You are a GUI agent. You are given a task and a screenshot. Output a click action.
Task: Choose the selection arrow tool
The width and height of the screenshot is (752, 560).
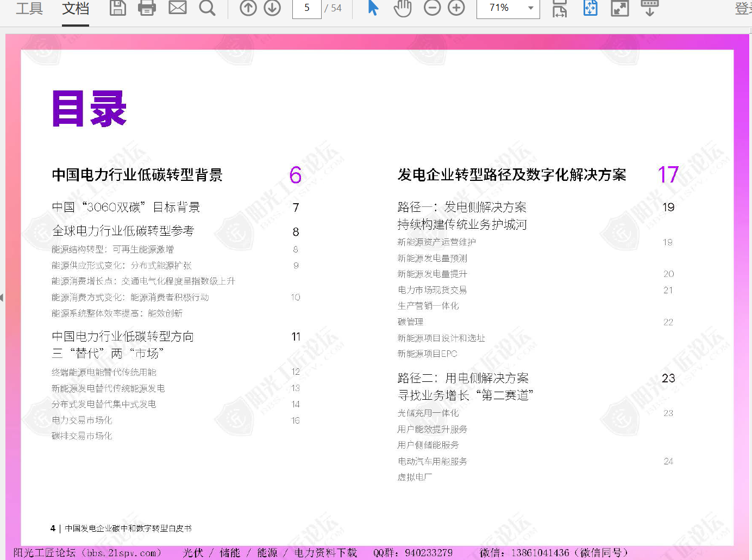[x=373, y=8]
